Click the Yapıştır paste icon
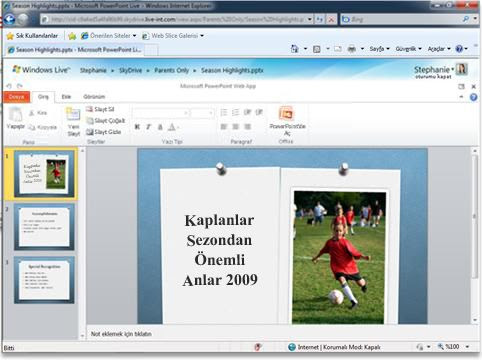Screen dimensions: 482x364 pos(15,115)
